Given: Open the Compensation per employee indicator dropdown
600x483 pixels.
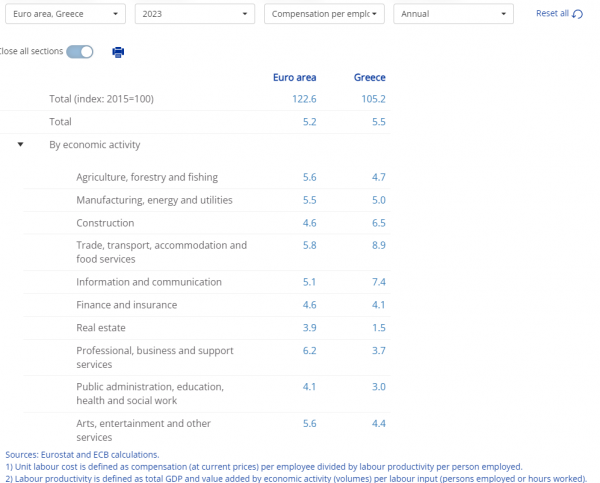Looking at the screenshot, I should point(326,15).
